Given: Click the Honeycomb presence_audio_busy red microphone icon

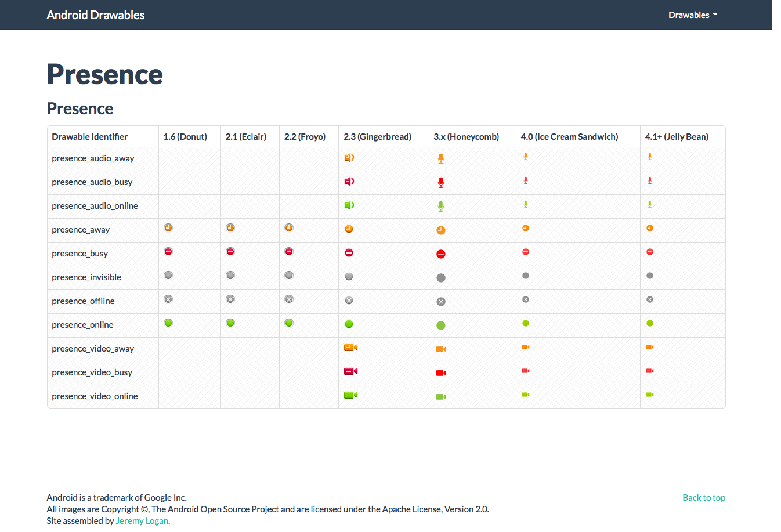Looking at the screenshot, I should (441, 183).
